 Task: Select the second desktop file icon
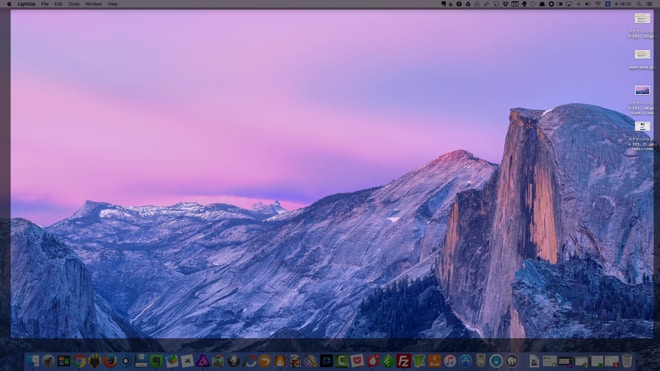(x=642, y=55)
